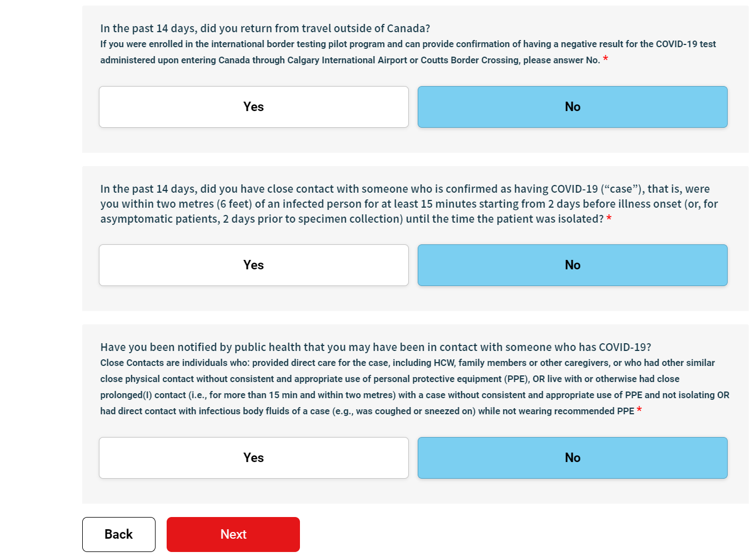The image size is (756, 557).
Task: Click the travel outside of Canada question heading
Action: [265, 28]
